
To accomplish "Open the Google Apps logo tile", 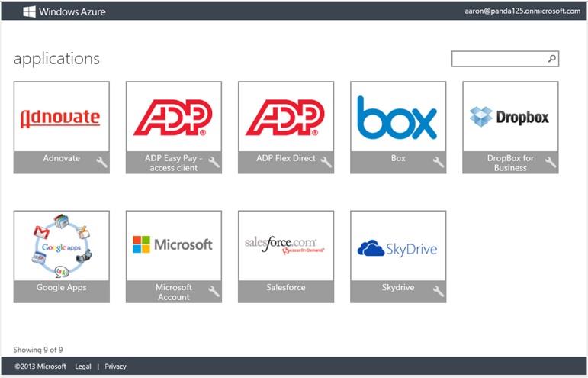I will click(62, 246).
